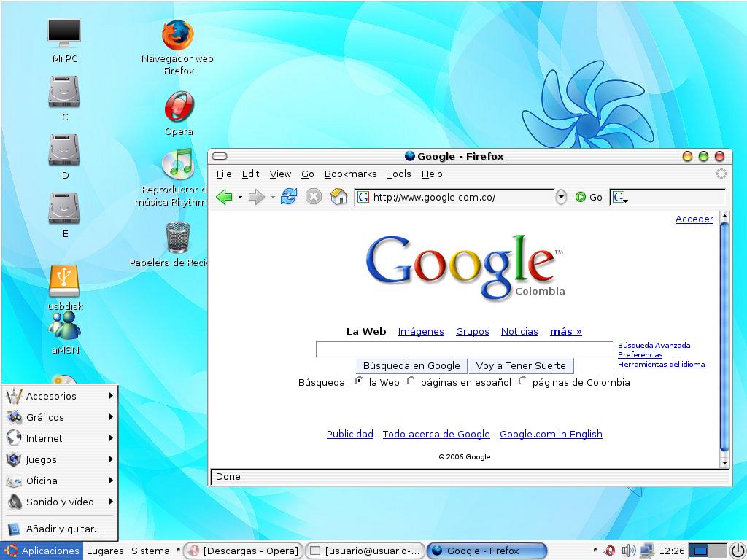
Task: Click Opera tray icon in panel
Action: [609, 551]
